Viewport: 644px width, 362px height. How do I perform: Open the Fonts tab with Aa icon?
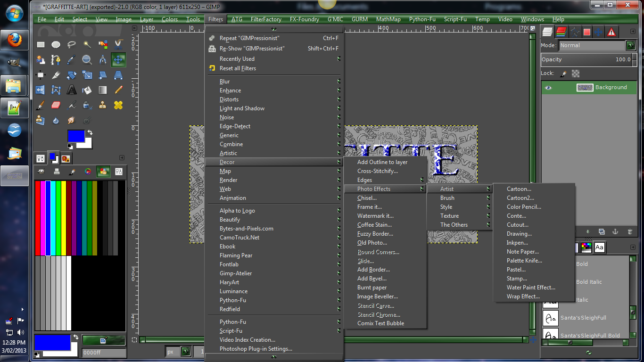pyautogui.click(x=599, y=247)
